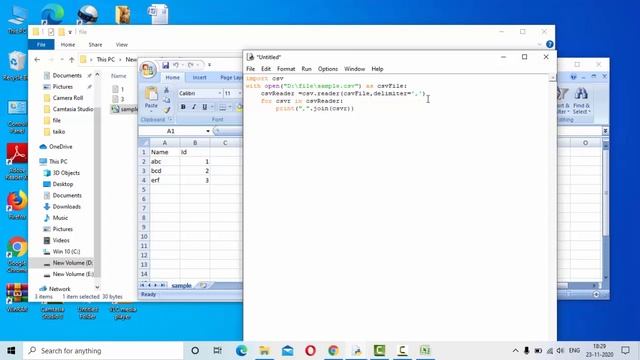Viewport: 640px width, 360px height.
Task: Insert a new worksheet next to sample tab
Action: 203,285
